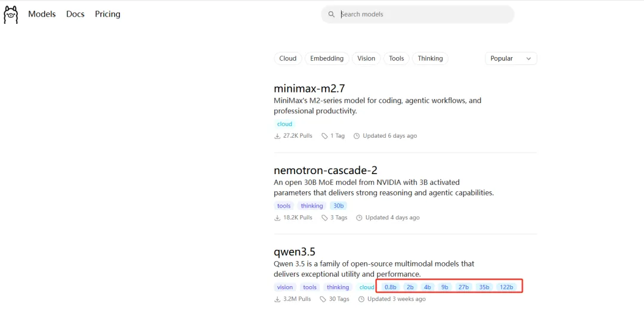The image size is (644, 310).
Task: Toggle the Embedding filter chip
Action: tap(327, 58)
